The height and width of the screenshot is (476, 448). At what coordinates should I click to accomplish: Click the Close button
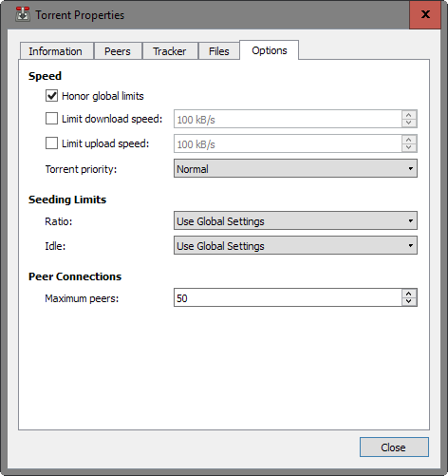394,447
